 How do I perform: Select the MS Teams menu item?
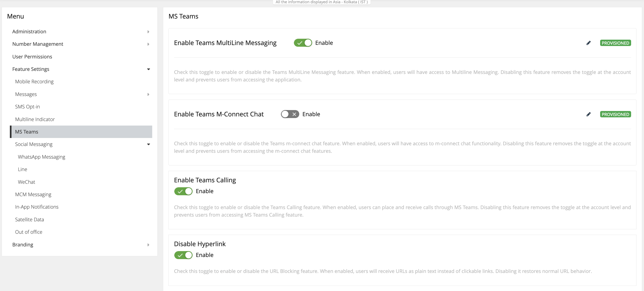click(x=27, y=132)
